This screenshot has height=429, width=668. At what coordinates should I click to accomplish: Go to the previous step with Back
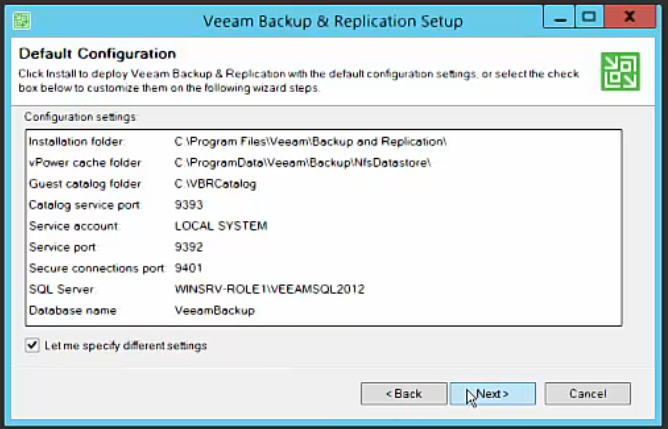pos(404,394)
